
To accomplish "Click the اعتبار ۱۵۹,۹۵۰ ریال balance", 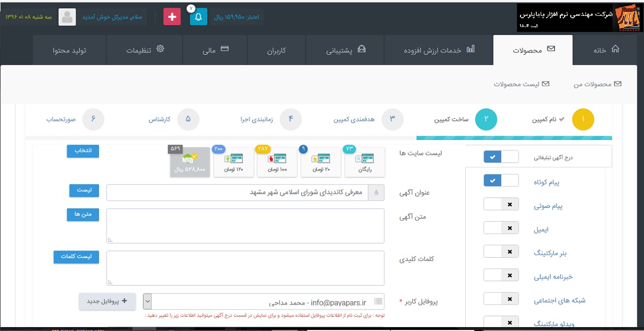I will [x=237, y=17].
